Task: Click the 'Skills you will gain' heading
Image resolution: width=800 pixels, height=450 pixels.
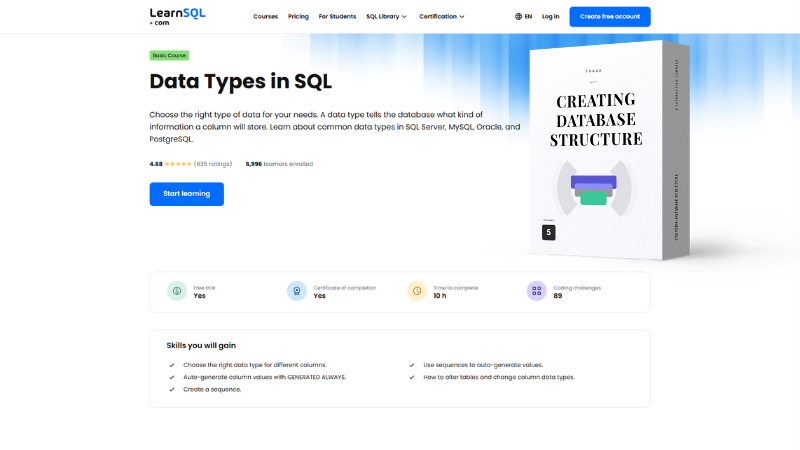Action: coord(201,345)
